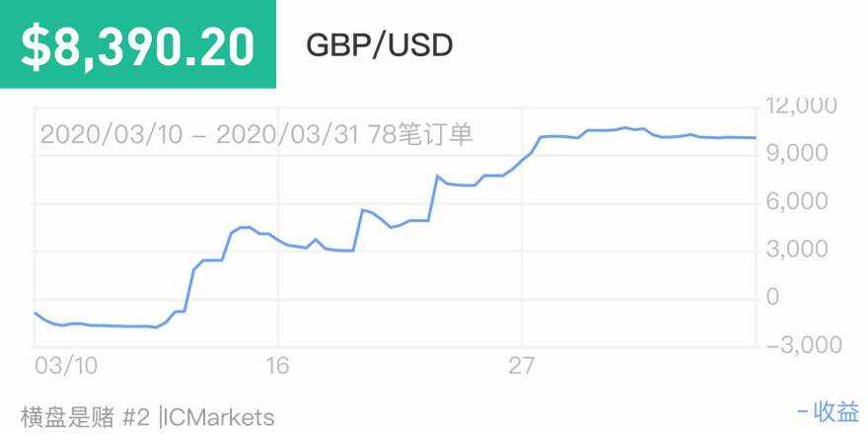The width and height of the screenshot is (868, 434).
Task: Open the 78笔订单 order count
Action: [x=419, y=134]
